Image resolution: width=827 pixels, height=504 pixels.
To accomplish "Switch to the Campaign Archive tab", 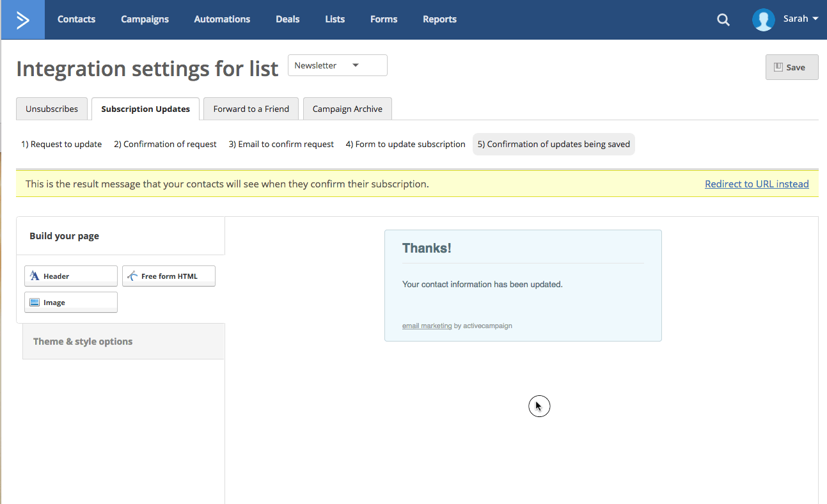I will pos(347,108).
